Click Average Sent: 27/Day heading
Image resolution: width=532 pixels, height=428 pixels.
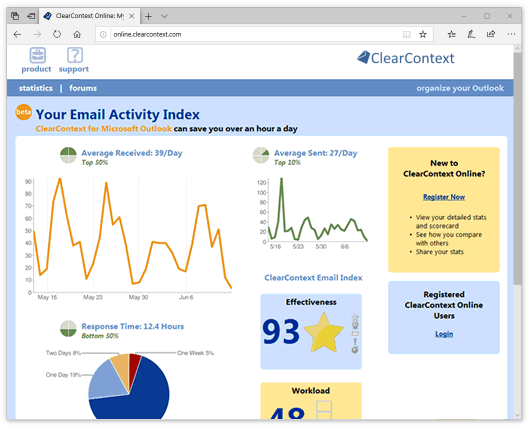(x=316, y=153)
